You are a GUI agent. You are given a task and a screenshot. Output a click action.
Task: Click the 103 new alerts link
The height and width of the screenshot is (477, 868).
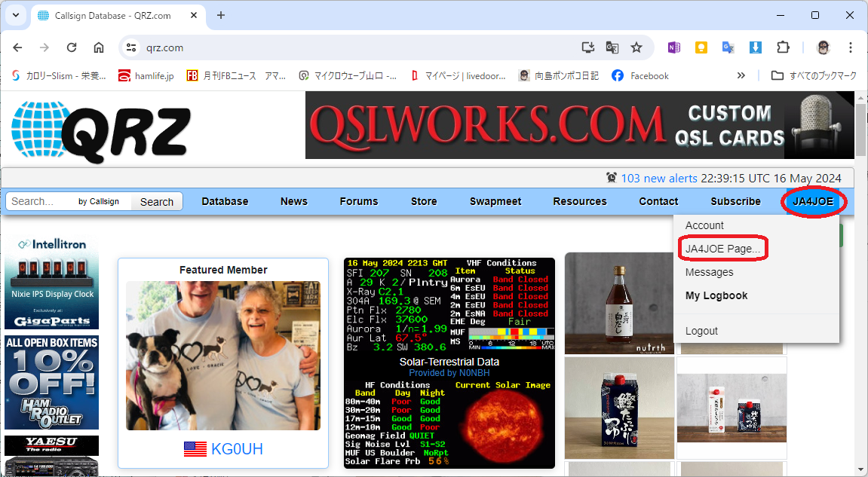[659, 178]
